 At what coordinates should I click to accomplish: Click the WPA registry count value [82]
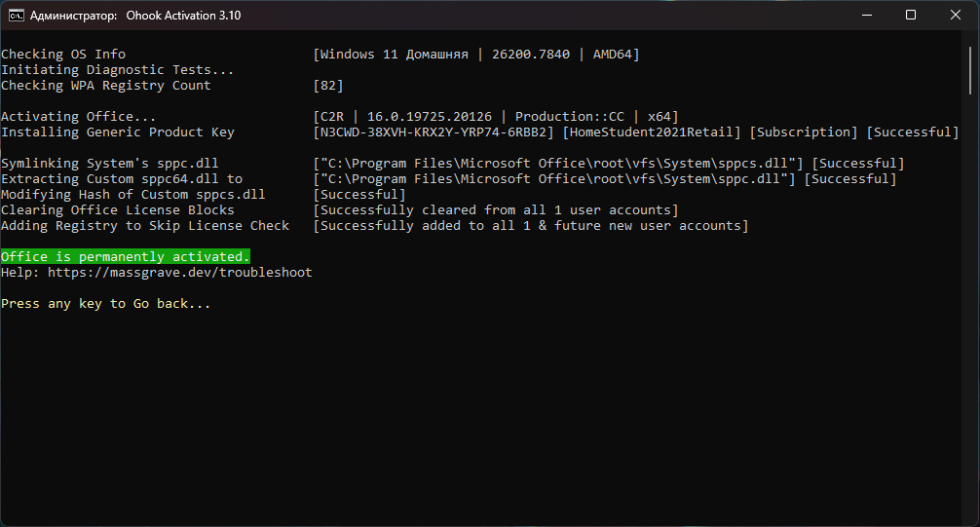tap(328, 86)
